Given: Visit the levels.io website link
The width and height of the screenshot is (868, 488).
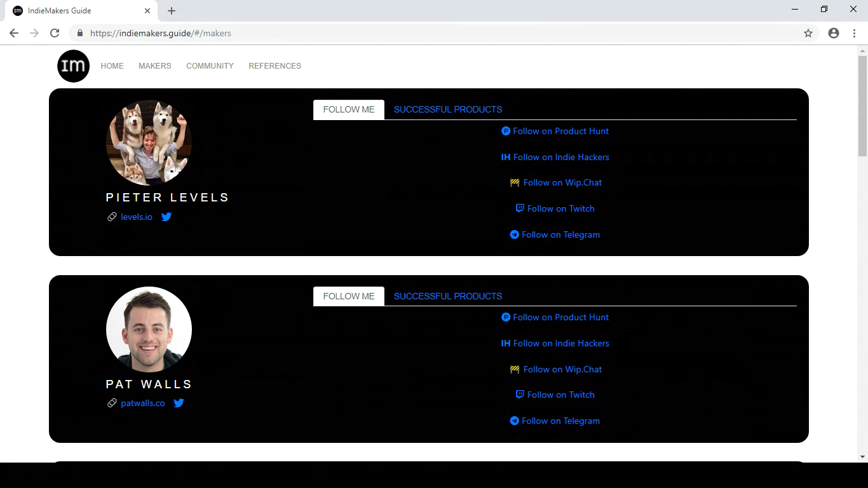Looking at the screenshot, I should pyautogui.click(x=136, y=217).
